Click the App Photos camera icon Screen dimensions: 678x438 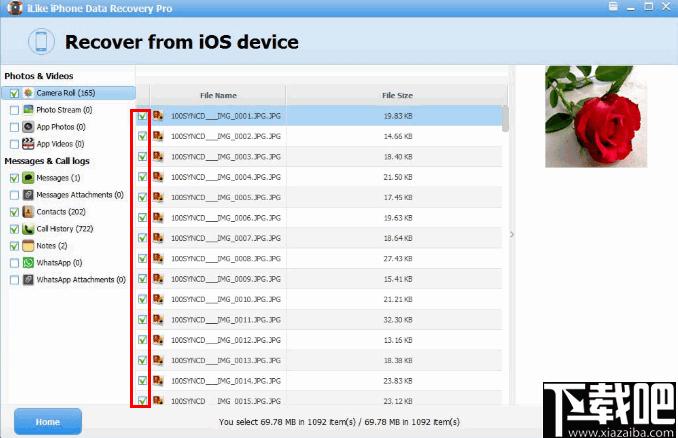click(28, 127)
